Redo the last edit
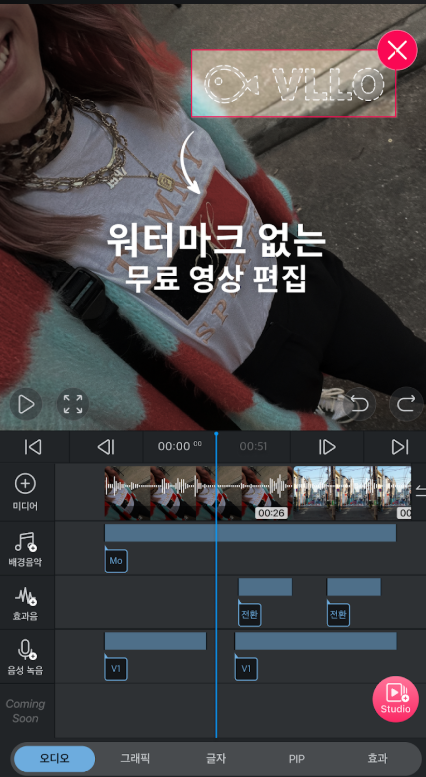 (406, 404)
